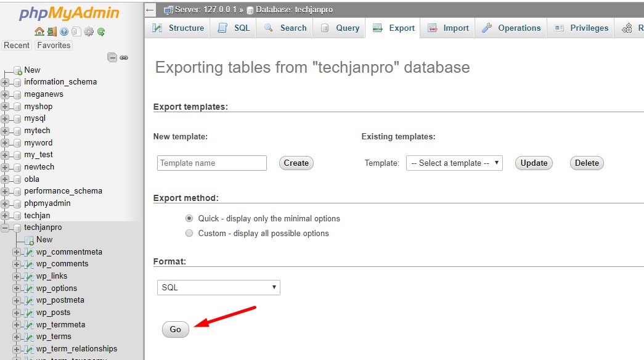This screenshot has height=360, width=644.
Task: Choose Custom export to display all options
Action: (189, 233)
